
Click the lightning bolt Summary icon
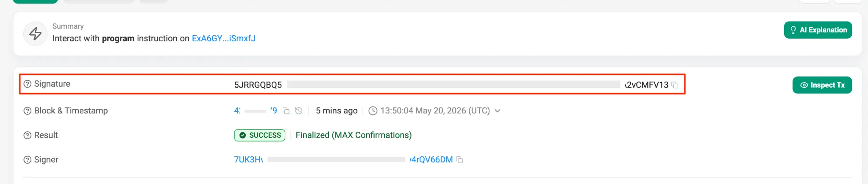(x=35, y=34)
